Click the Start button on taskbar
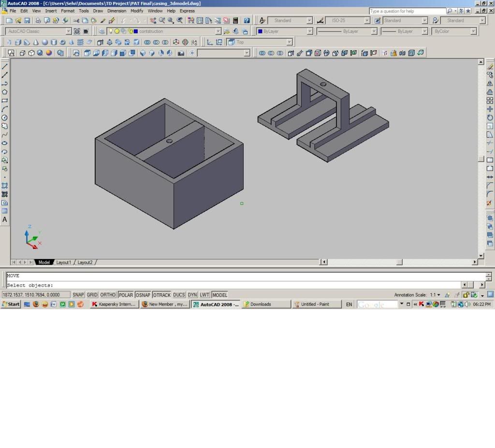495x448 pixels. (x=11, y=304)
